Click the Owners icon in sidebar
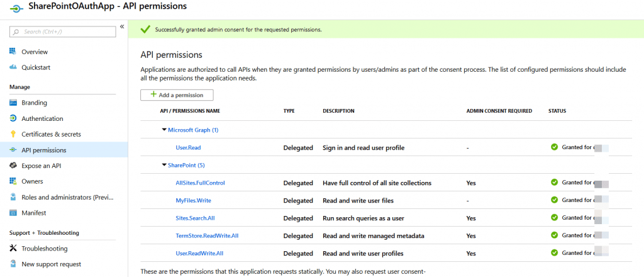Image resolution: width=644 pixels, height=277 pixels. click(x=13, y=181)
